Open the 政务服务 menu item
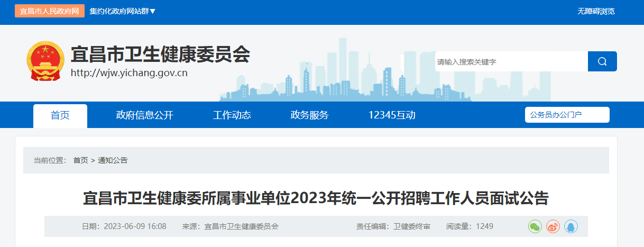Viewport: 644px width, 247px height. point(310,115)
